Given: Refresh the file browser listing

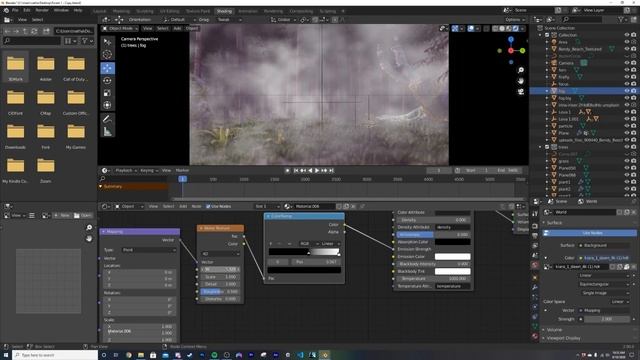Looking at the screenshot, I should tap(34, 31).
